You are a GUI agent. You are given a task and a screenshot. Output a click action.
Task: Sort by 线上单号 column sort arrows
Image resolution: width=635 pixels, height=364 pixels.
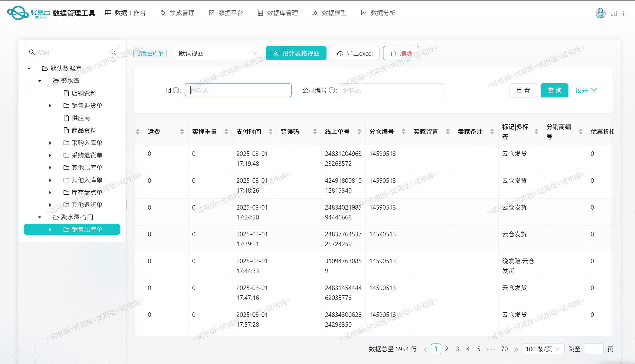pos(359,132)
